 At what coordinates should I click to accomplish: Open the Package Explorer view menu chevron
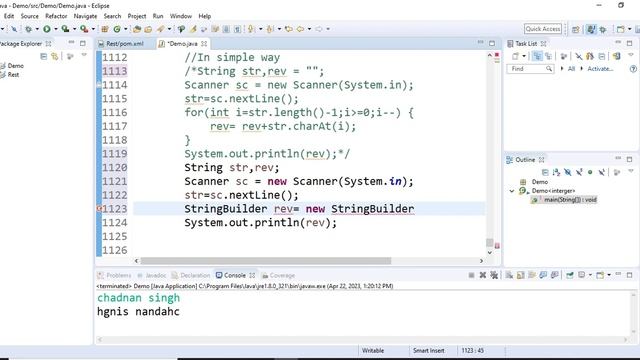click(x=84, y=55)
